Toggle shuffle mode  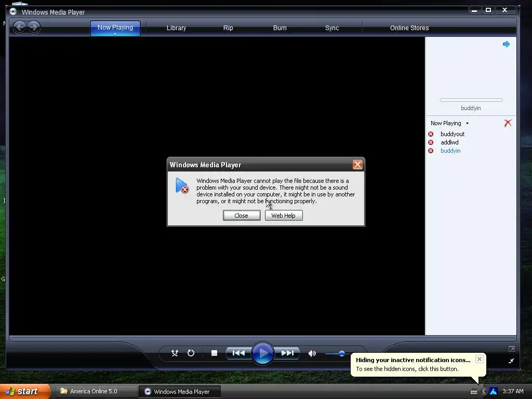pos(175,353)
